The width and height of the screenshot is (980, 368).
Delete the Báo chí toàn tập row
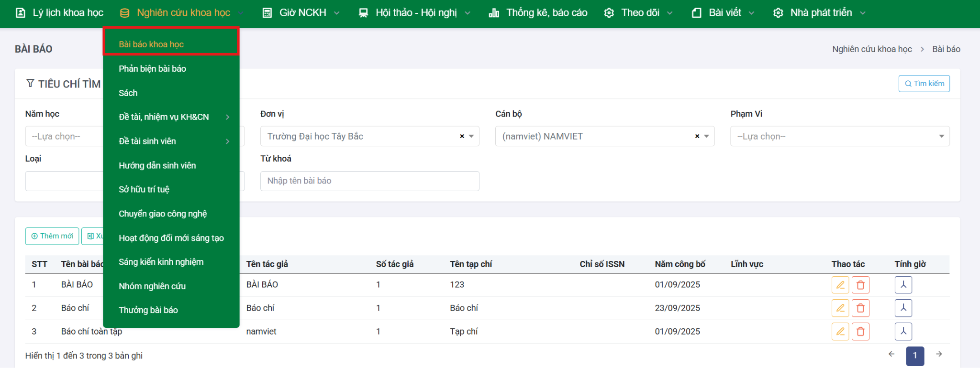point(860,332)
